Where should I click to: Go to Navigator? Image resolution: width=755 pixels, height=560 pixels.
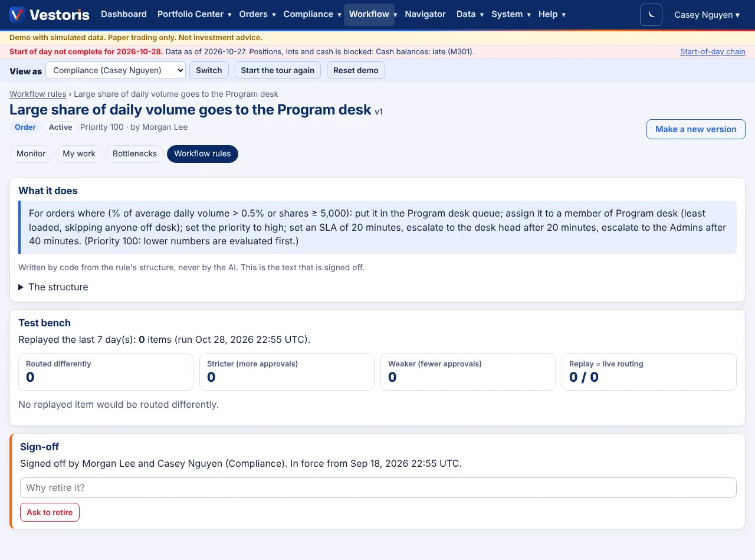click(x=425, y=14)
